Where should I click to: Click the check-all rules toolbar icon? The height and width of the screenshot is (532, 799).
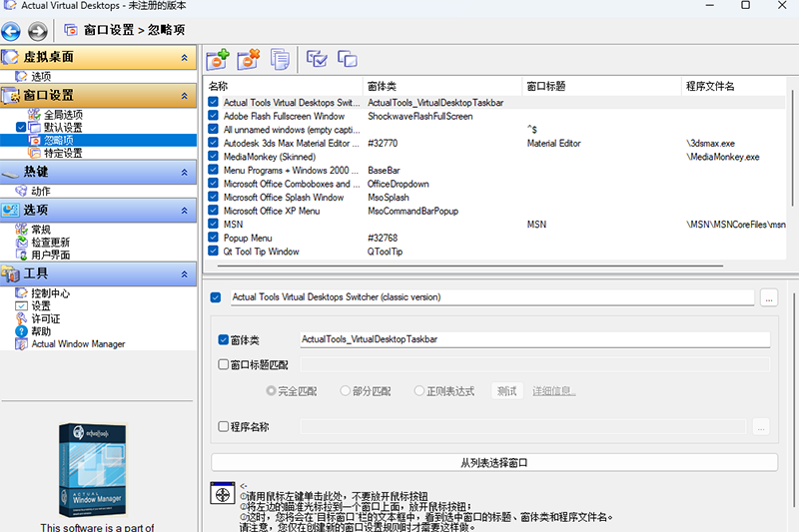click(x=317, y=59)
